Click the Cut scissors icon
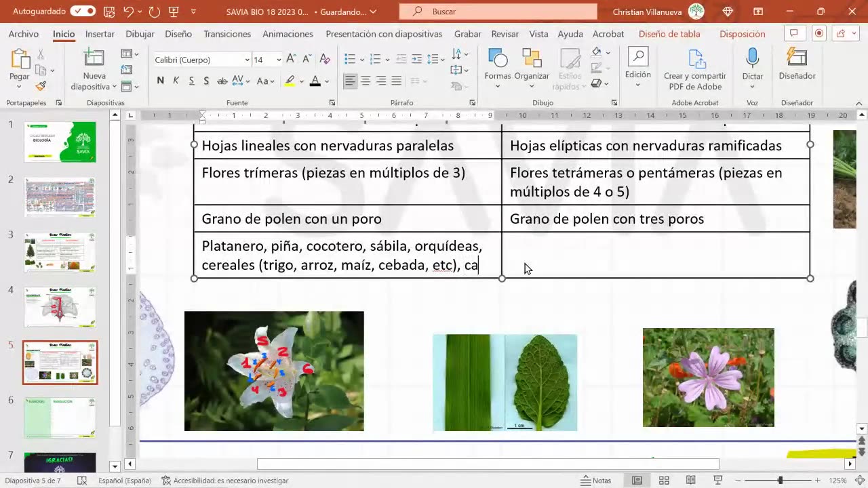This screenshot has width=868, height=488. point(41,54)
